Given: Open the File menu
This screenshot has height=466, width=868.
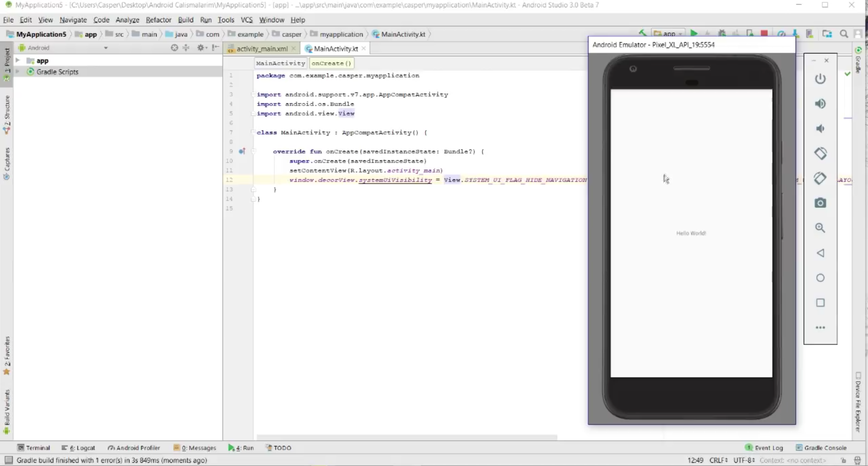Looking at the screenshot, I should pyautogui.click(x=8, y=20).
